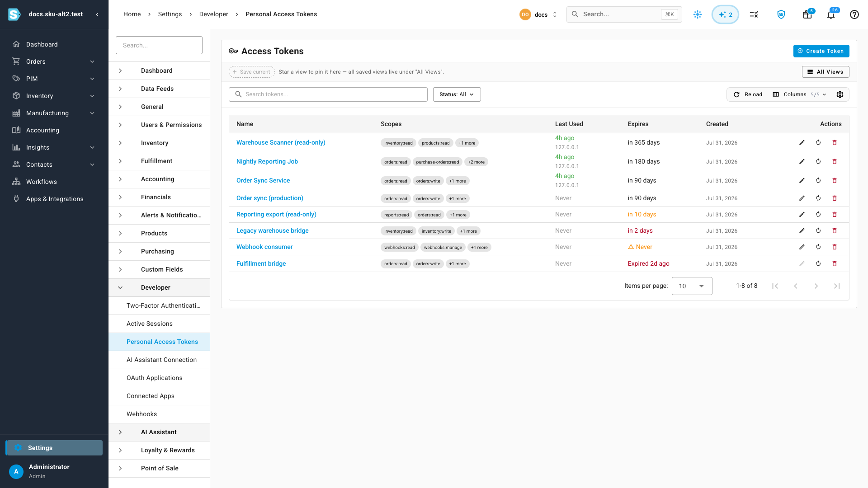Screen dimensions: 868x488
Task: Open the security shield icon
Action: (x=781, y=14)
